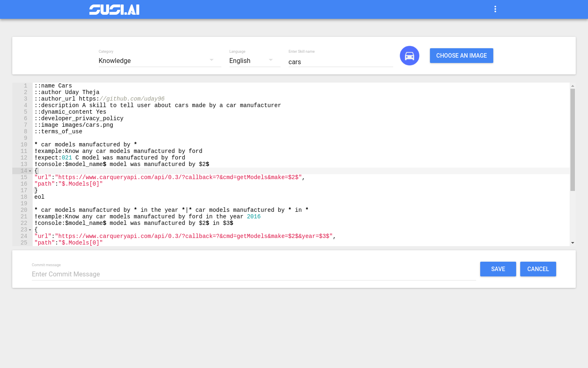Open the three-dot overflow menu
This screenshot has height=368, width=588.
click(495, 9)
